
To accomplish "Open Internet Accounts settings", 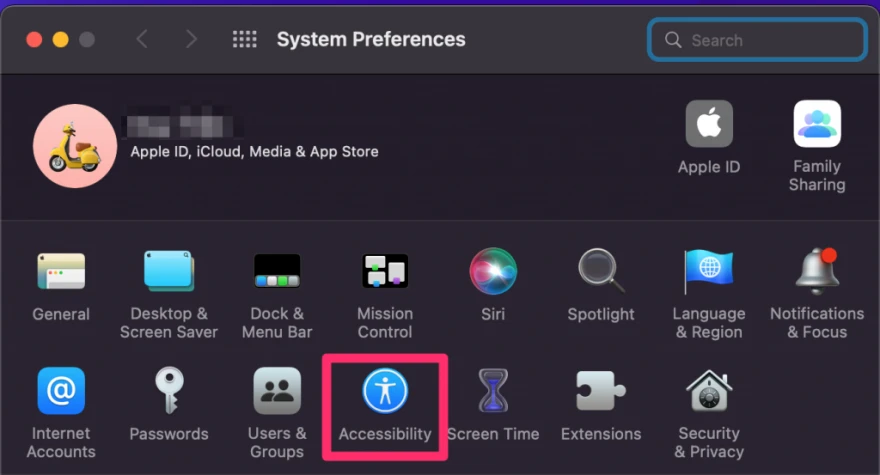I will pyautogui.click(x=61, y=392).
